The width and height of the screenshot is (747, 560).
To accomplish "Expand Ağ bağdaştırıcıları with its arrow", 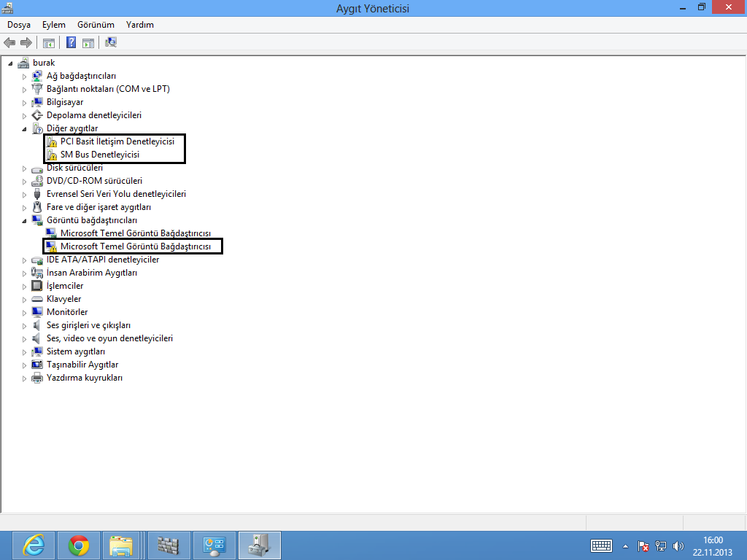I will point(24,76).
